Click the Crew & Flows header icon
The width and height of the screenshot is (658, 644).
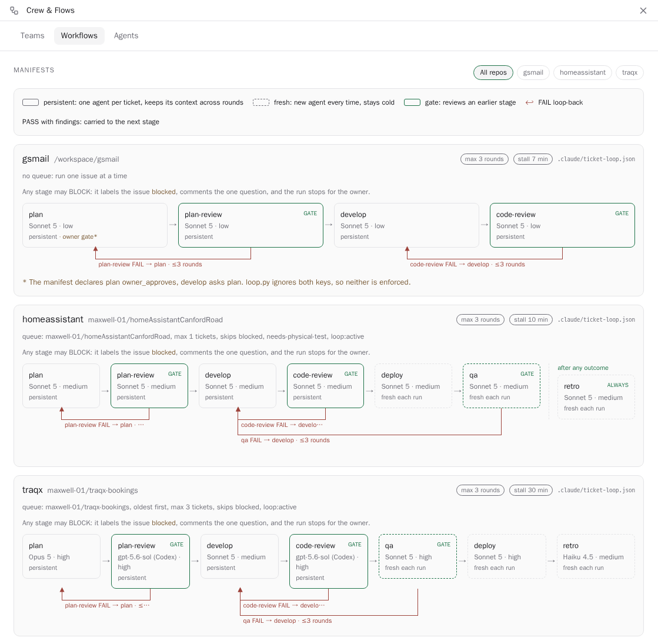click(14, 11)
